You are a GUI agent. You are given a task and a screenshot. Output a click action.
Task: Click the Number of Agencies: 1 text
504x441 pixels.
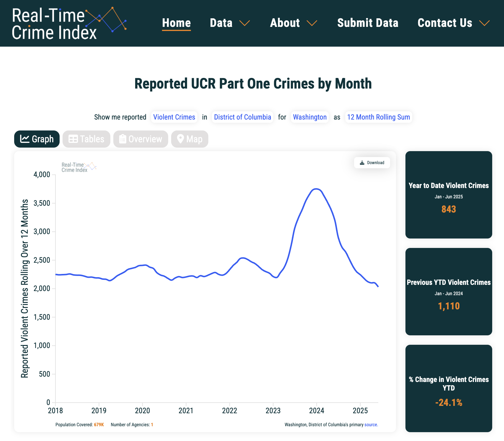[x=132, y=425]
